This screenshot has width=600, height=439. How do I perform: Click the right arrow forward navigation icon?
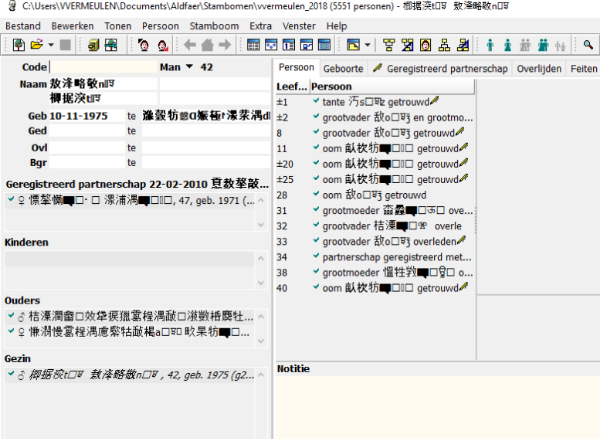pyautogui.click(x=224, y=45)
